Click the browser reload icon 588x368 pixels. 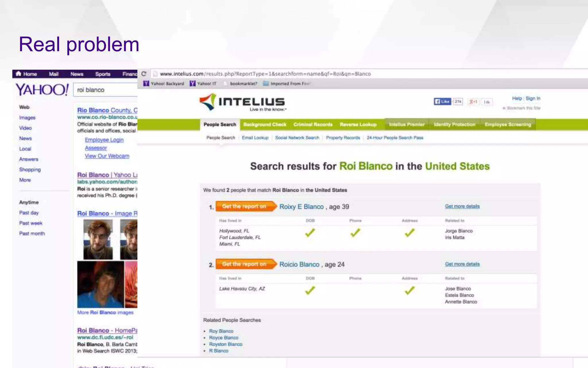[x=144, y=74]
